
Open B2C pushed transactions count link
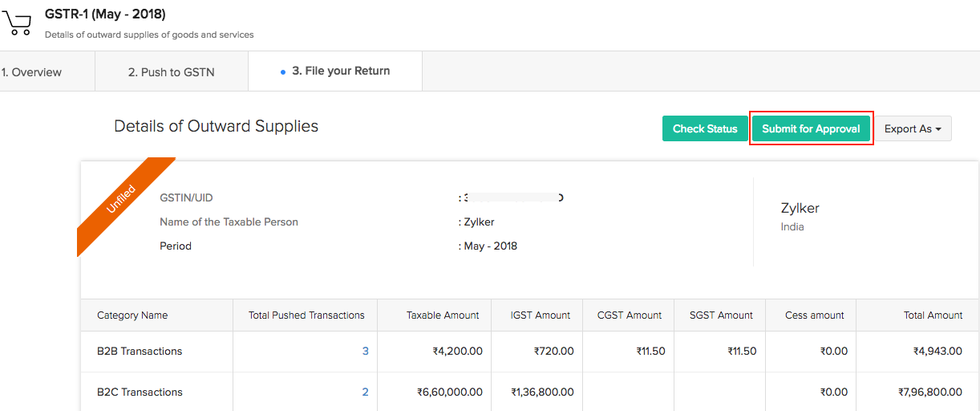pyautogui.click(x=365, y=393)
